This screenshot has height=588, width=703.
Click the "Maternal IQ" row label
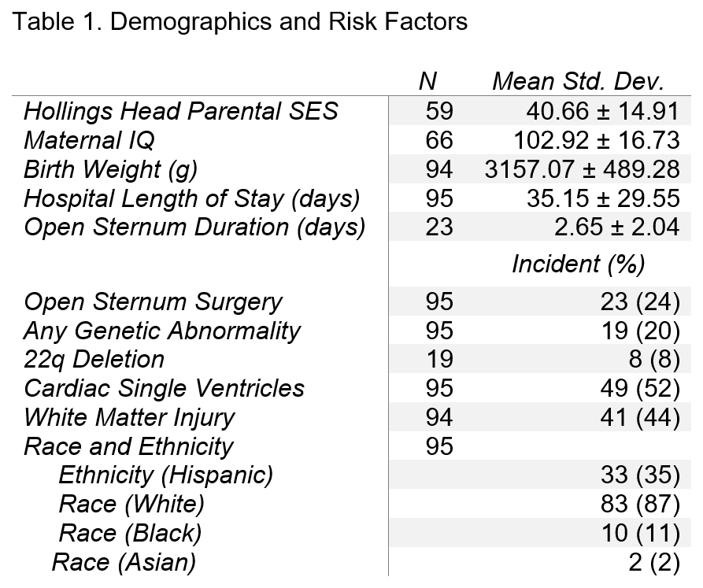[x=89, y=140]
